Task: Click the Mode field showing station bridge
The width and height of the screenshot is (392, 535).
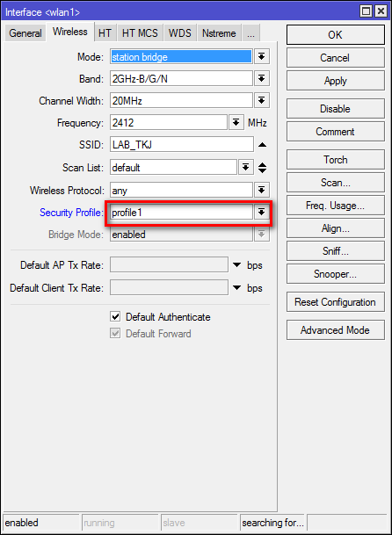Action: coord(181,56)
